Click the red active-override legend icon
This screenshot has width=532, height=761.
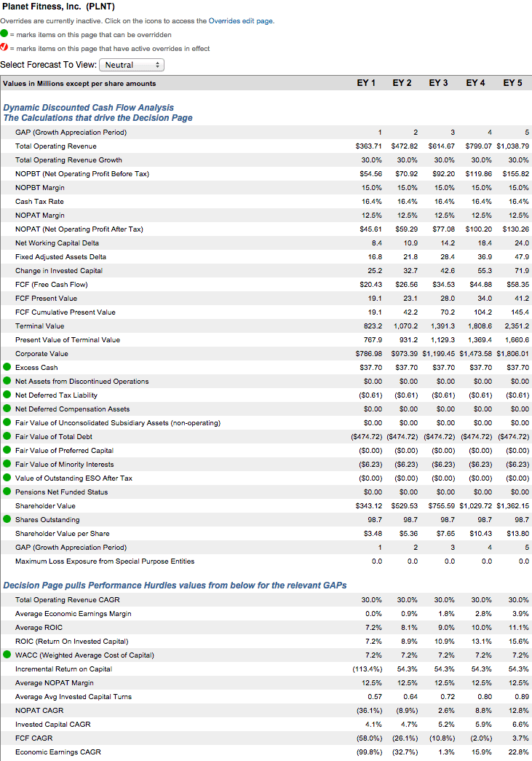4,47
